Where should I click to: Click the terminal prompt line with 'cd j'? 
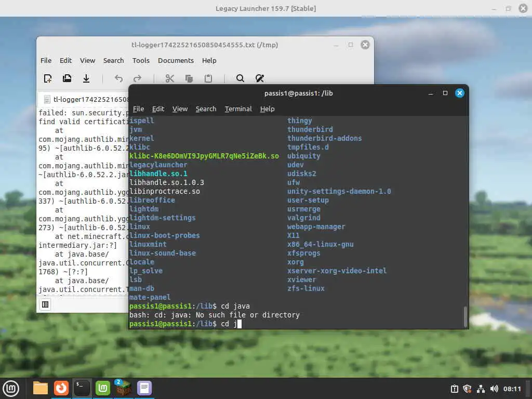pyautogui.click(x=185, y=324)
